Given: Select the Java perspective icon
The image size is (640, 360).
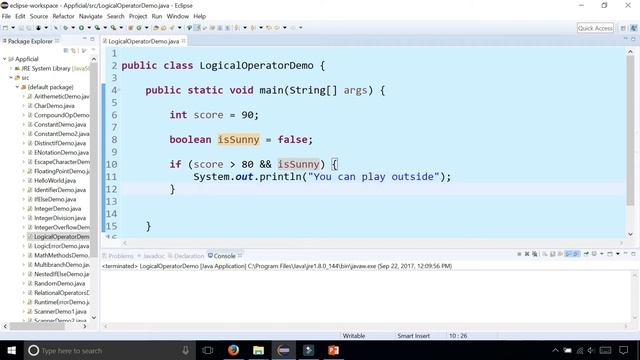Looking at the screenshot, I should pos(633,28).
